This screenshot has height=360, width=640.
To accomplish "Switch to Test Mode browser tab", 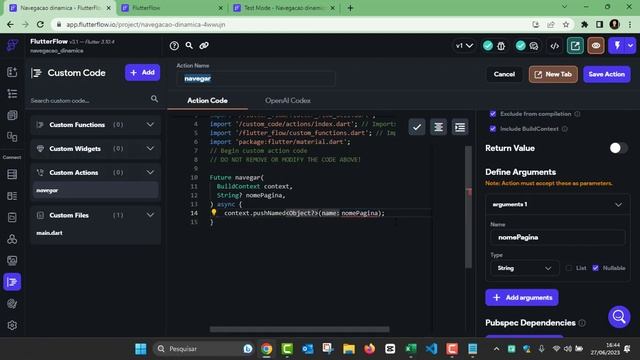I will [x=284, y=8].
